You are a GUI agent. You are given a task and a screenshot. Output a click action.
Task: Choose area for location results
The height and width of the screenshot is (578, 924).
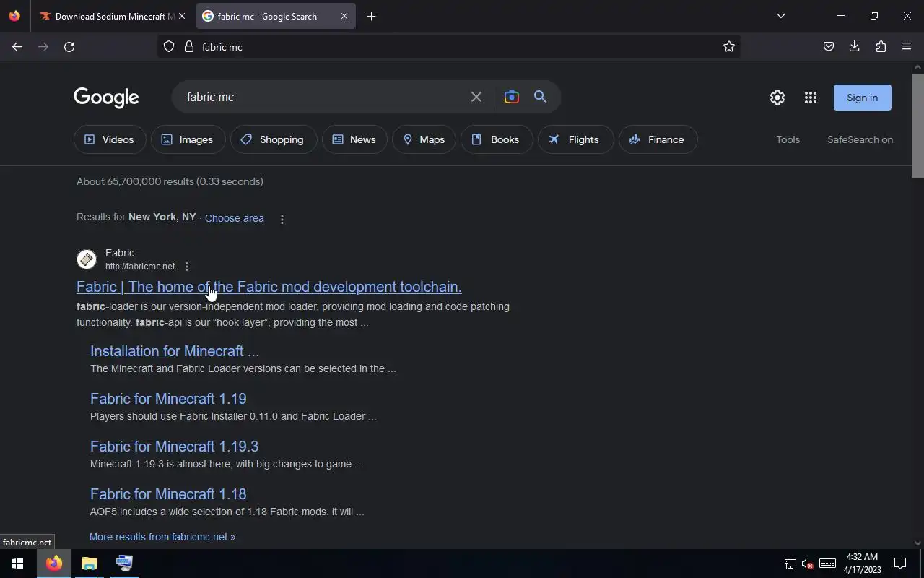[x=235, y=218]
